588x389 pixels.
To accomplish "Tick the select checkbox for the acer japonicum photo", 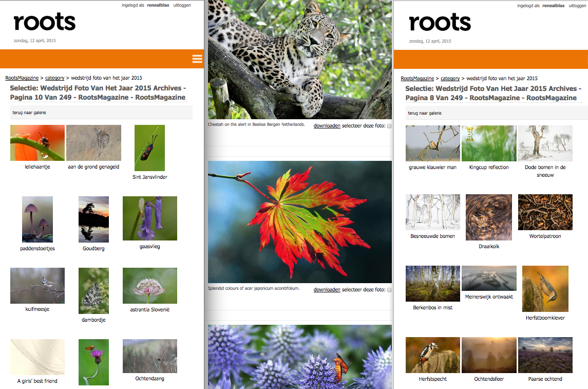I will pos(389,290).
